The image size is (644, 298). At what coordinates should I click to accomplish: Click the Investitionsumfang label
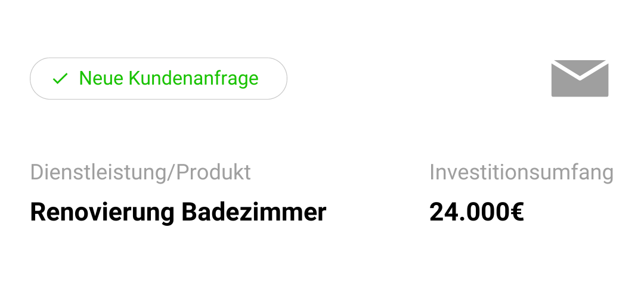[x=521, y=172]
